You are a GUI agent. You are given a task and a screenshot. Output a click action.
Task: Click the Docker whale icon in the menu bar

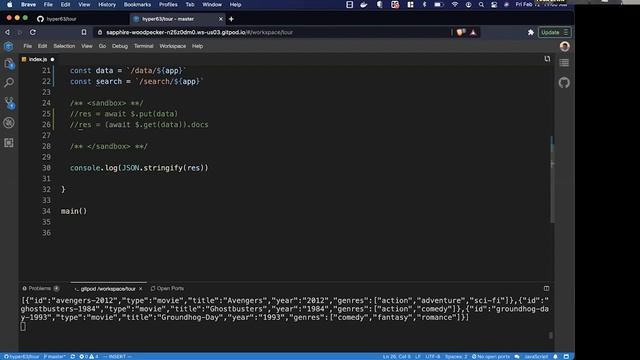[364, 4]
